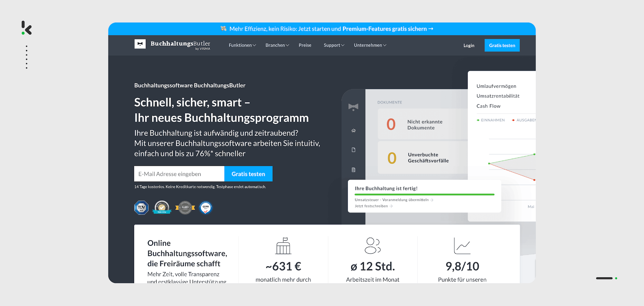
Task: Select Umsatzrentabilität in the chart panel
Action: pos(498,96)
